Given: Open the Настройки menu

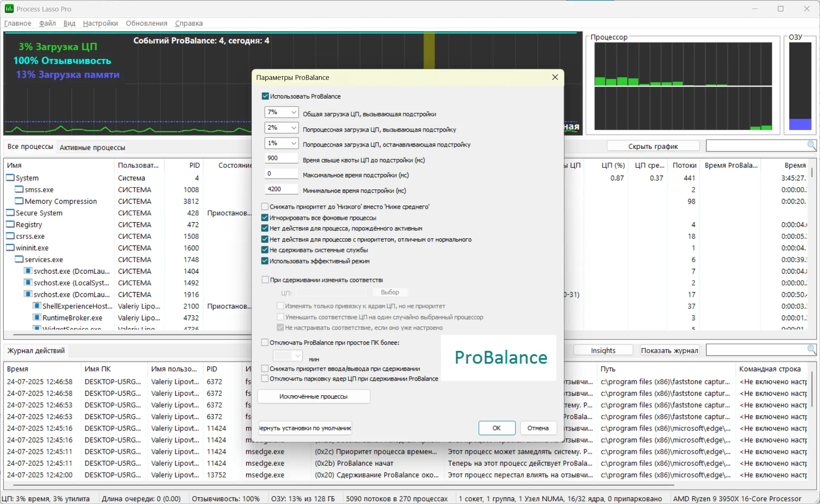Looking at the screenshot, I should click(x=100, y=23).
